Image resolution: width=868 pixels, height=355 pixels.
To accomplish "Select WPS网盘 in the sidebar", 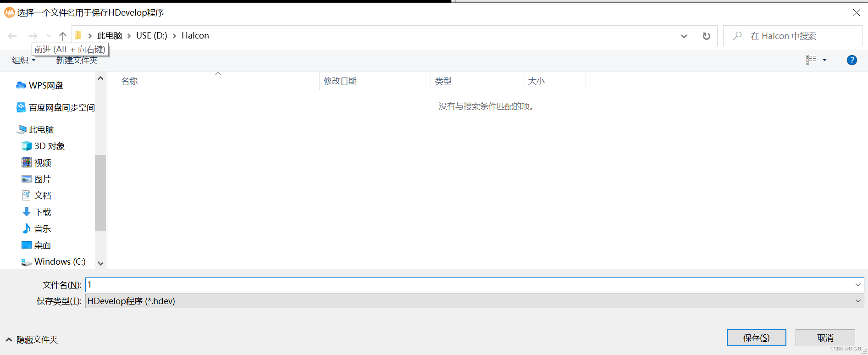I will click(40, 85).
